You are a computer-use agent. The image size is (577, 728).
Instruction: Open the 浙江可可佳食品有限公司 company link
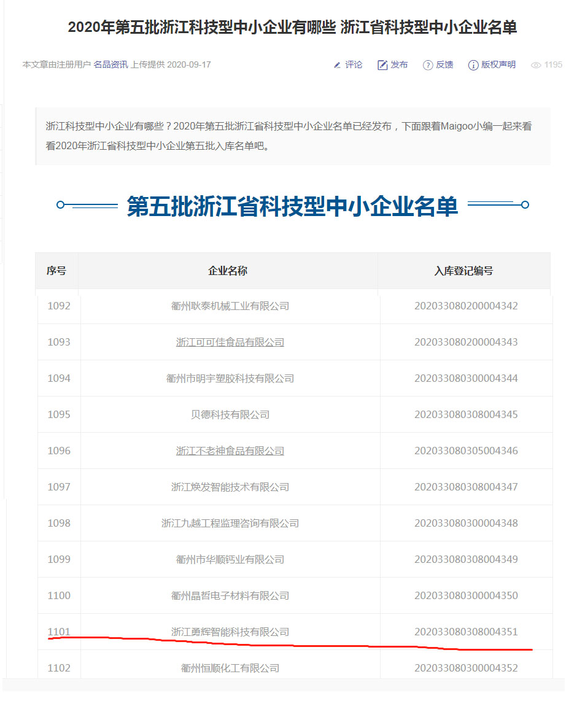[x=230, y=342]
